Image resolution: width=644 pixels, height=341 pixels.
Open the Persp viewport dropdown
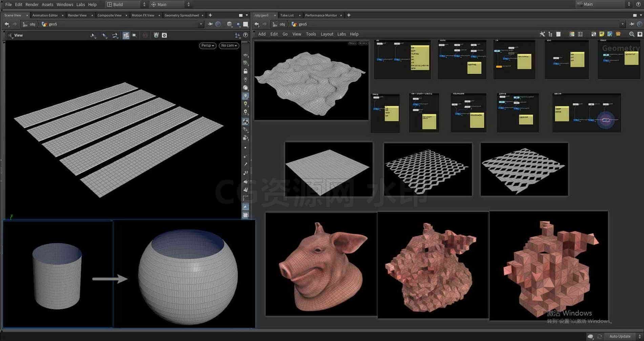click(x=208, y=45)
